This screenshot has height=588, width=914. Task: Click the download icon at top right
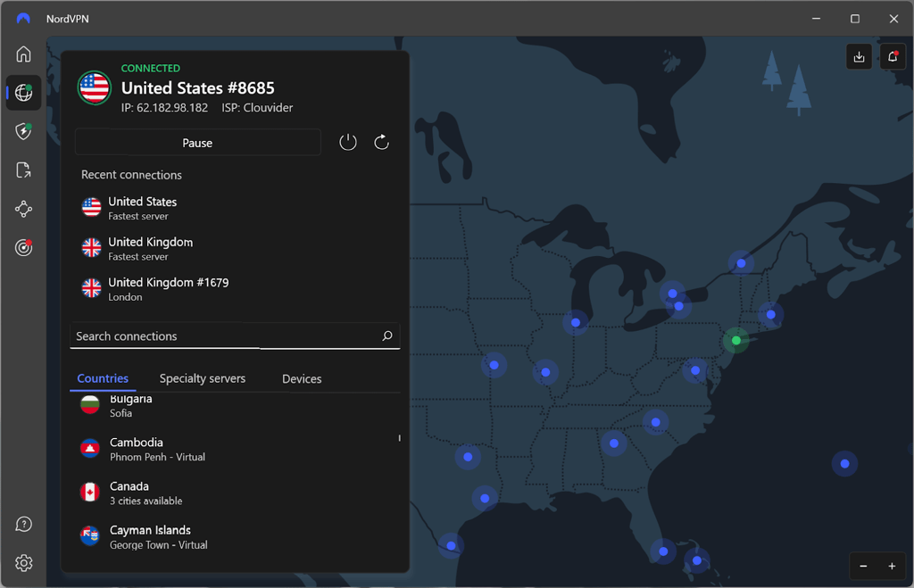[859, 56]
